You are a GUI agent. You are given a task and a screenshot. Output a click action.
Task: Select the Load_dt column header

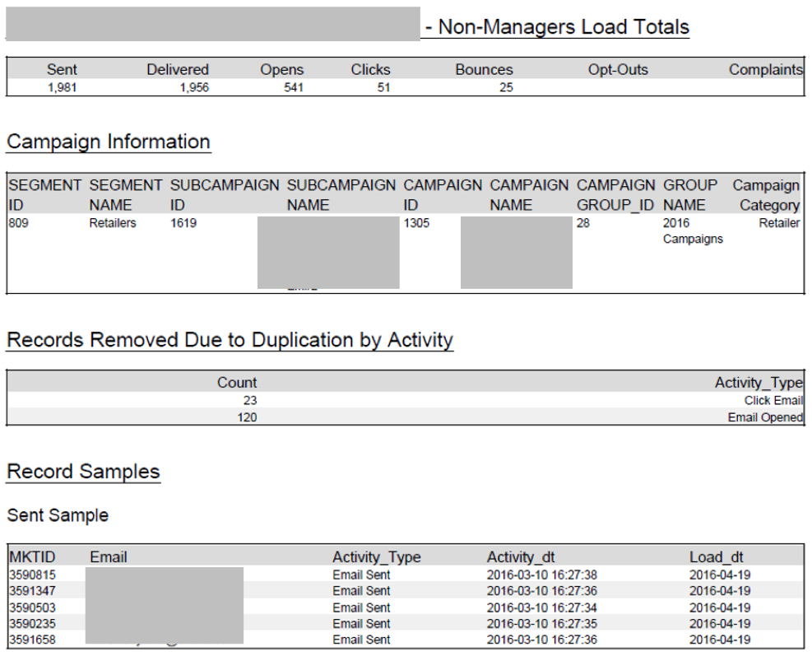pyautogui.click(x=717, y=557)
